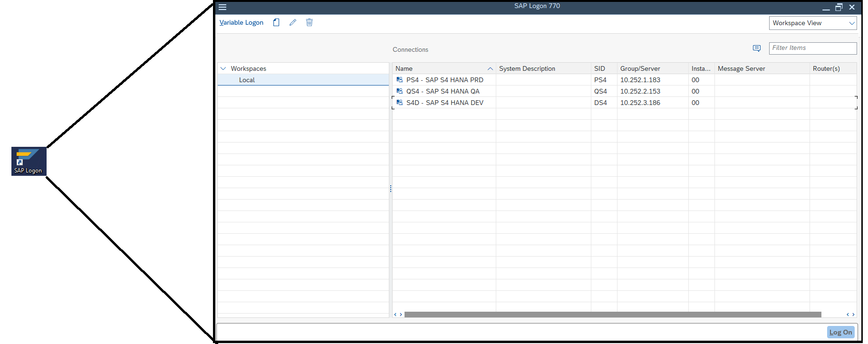Screen dimensions: 868x344
Task: Click the new connection document icon
Action: [x=276, y=22]
